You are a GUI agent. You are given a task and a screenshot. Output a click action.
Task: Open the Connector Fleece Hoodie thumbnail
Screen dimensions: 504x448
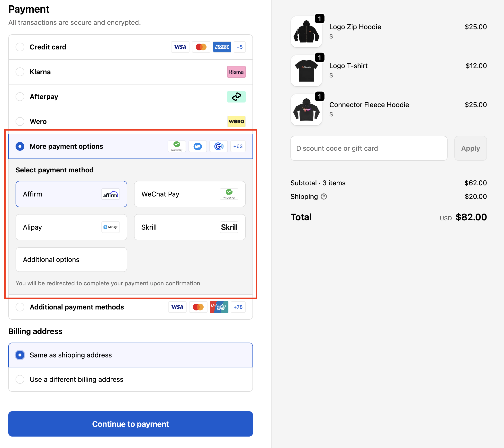pyautogui.click(x=306, y=110)
